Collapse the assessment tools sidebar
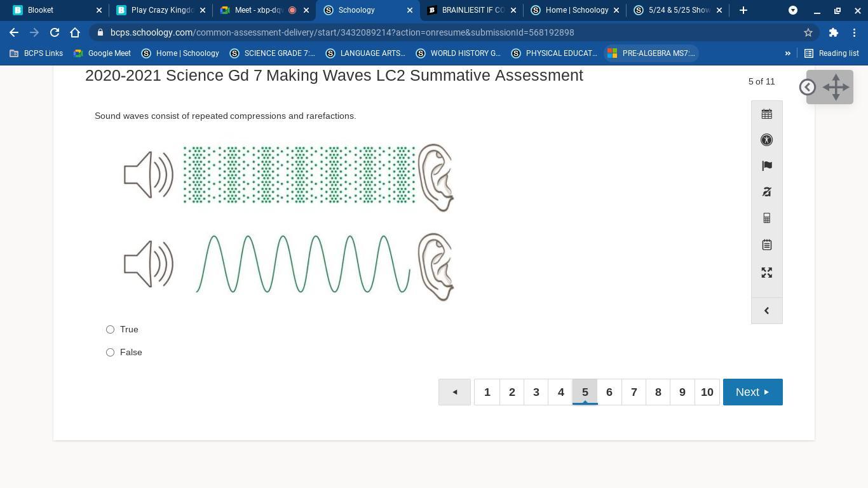This screenshot has height=488, width=868. [x=766, y=311]
